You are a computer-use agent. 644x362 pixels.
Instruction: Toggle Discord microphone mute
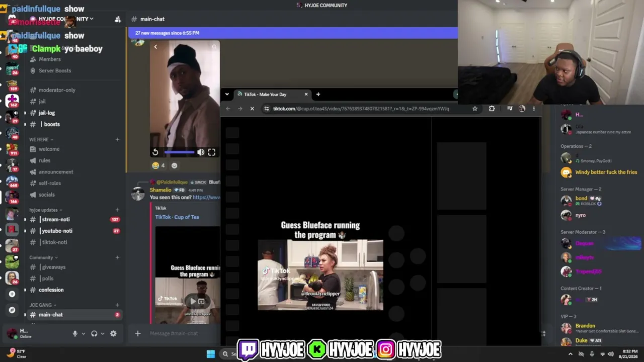pos(75,333)
